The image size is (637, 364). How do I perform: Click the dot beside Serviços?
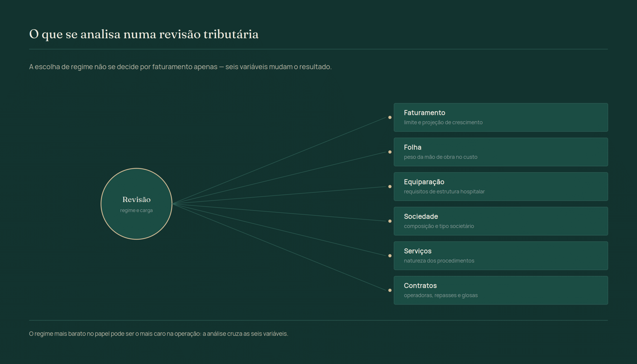[390, 256]
